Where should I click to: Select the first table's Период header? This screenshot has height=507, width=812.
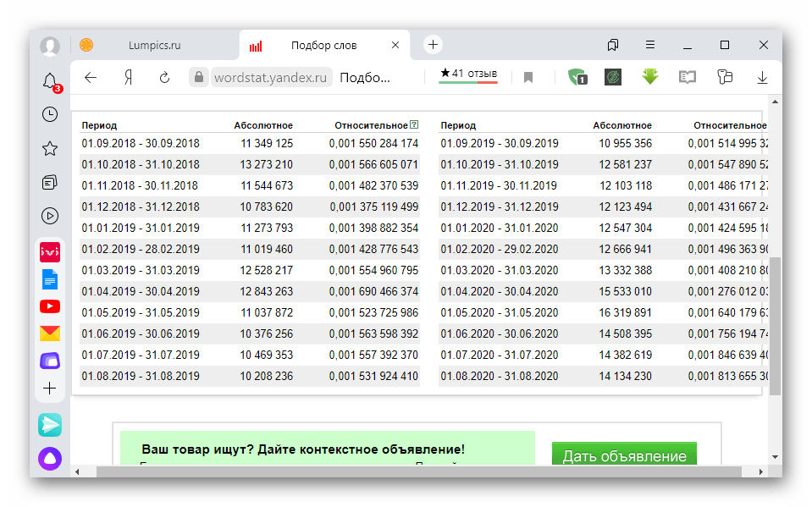(99, 125)
